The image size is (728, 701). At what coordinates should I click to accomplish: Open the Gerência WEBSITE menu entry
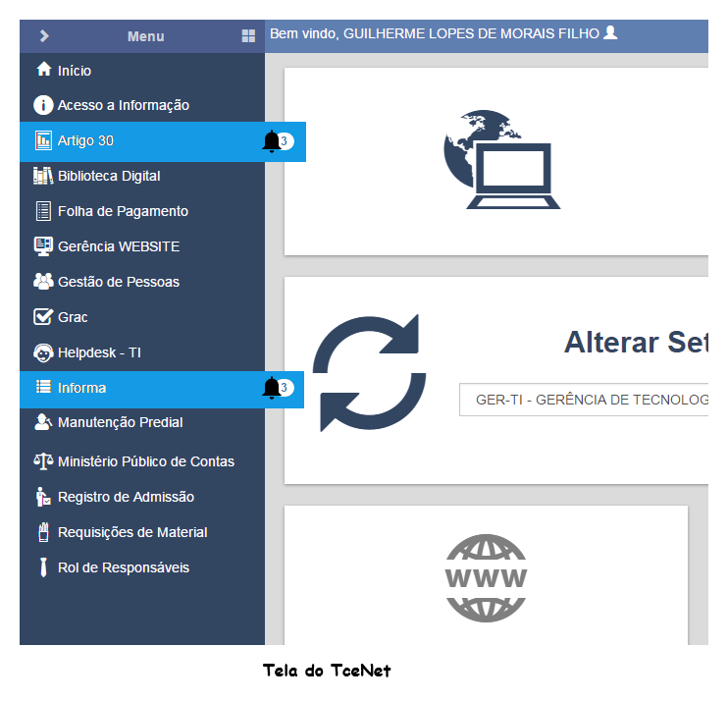[x=119, y=246]
